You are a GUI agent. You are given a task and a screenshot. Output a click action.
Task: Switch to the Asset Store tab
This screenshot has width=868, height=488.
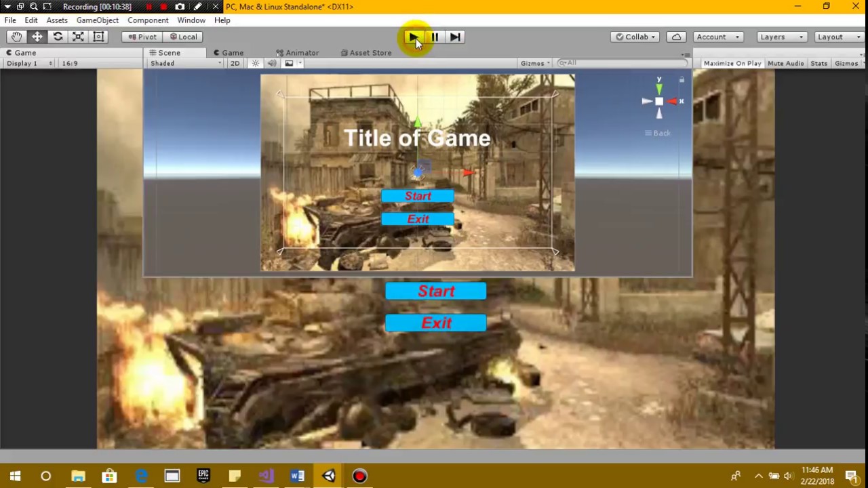(366, 52)
